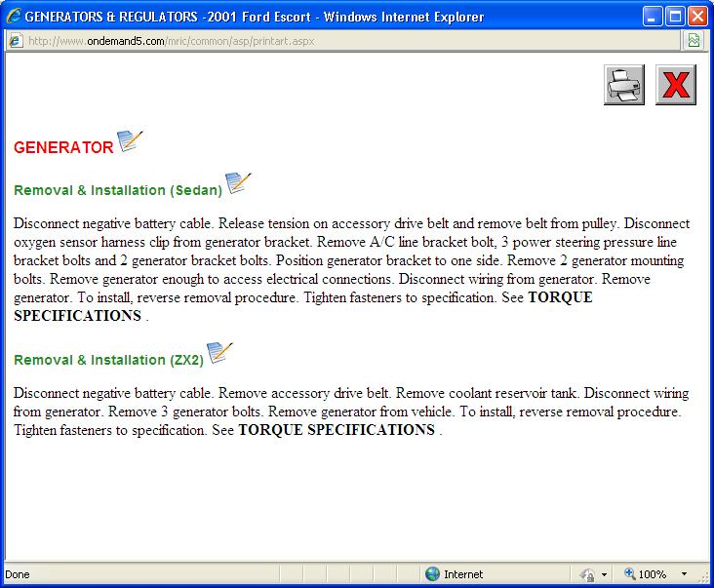Click the page icon left of the URL

click(15, 41)
